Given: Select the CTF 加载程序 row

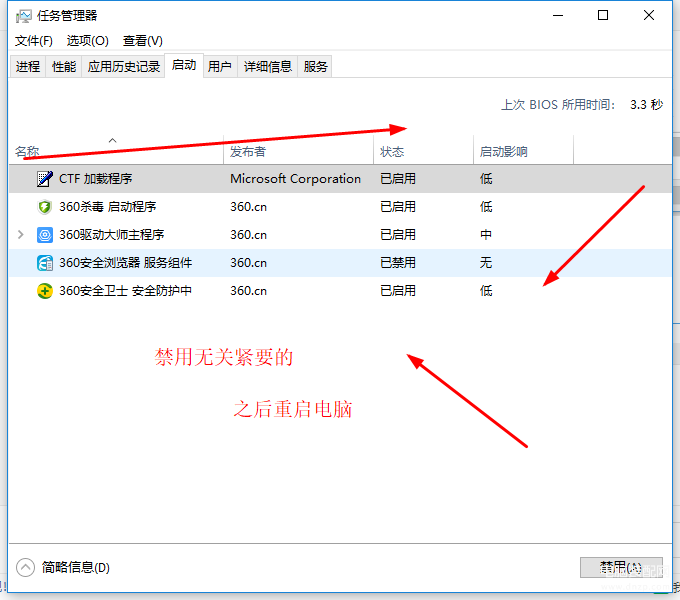Looking at the screenshot, I should [340, 179].
